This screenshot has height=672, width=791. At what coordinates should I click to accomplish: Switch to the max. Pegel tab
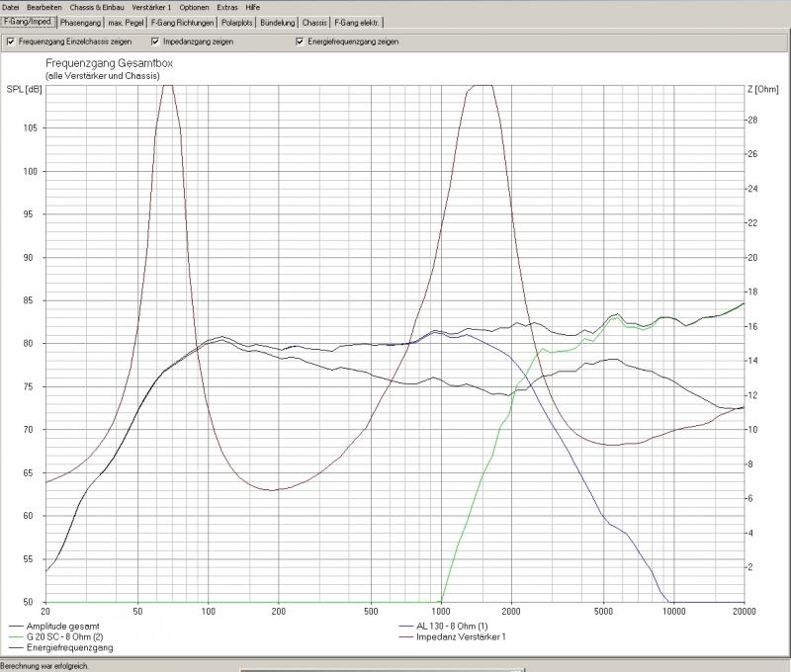click(x=125, y=22)
